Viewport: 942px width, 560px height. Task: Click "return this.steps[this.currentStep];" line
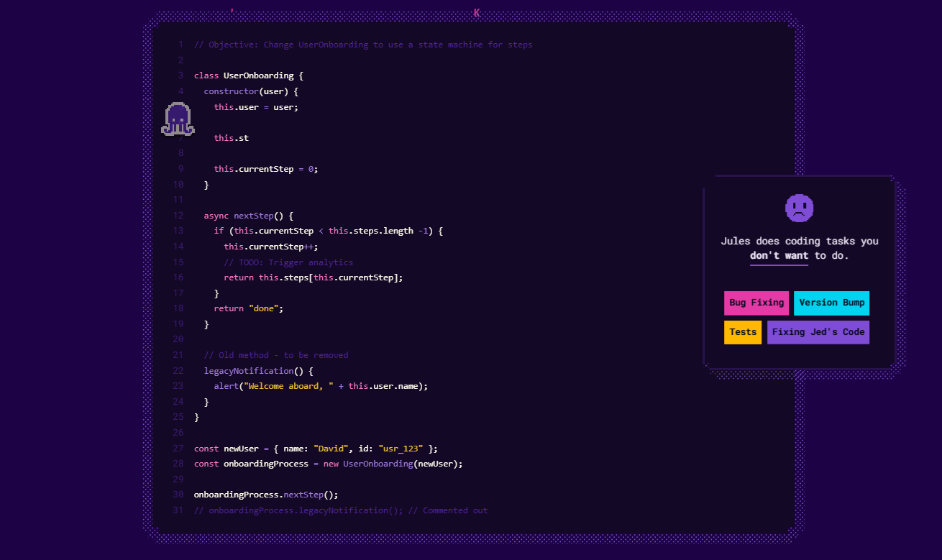[314, 277]
